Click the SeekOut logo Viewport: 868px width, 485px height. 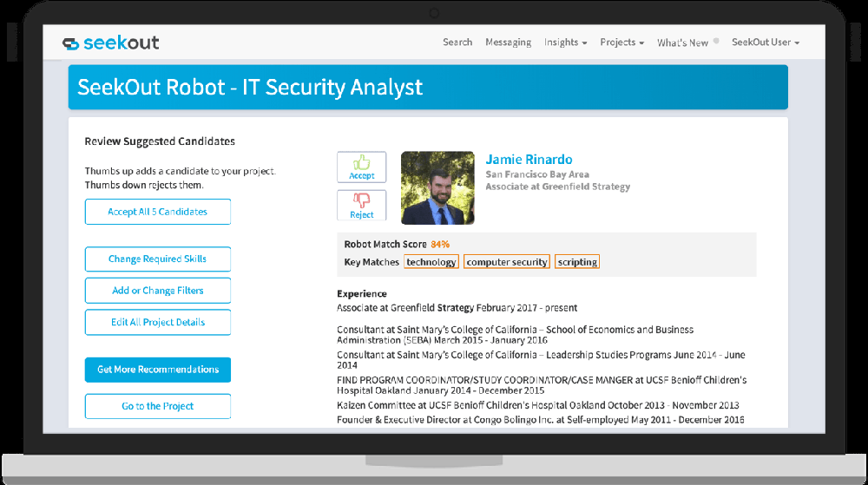tap(110, 43)
